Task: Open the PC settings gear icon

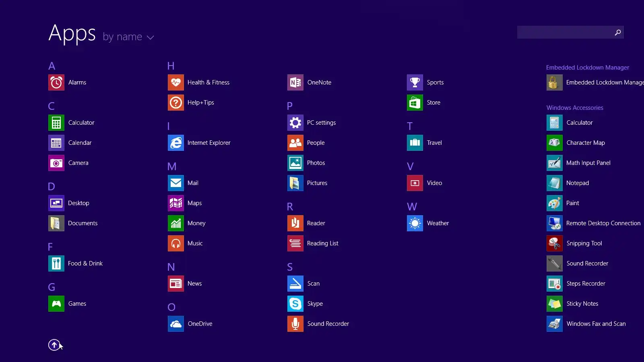Action: click(x=295, y=123)
